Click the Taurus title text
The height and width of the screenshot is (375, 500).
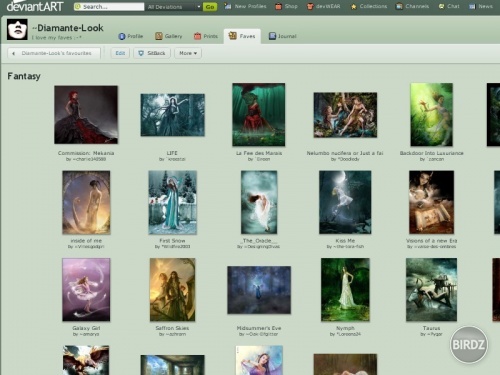click(431, 328)
